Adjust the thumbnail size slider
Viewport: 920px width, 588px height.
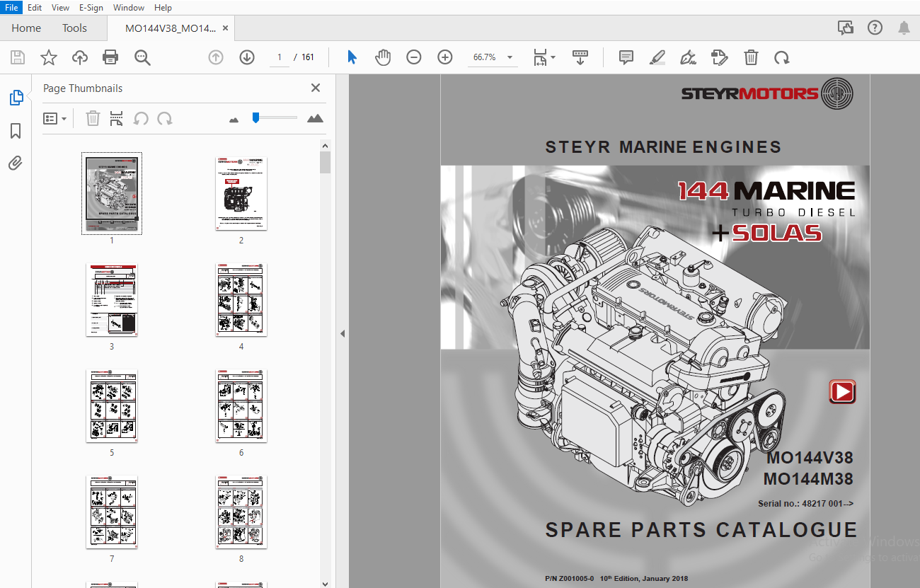275,117
